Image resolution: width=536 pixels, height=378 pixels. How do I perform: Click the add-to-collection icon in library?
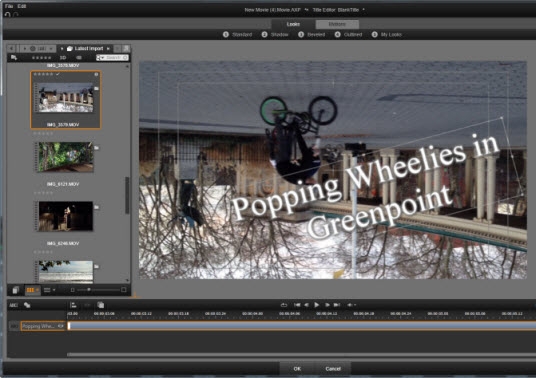pos(14,57)
